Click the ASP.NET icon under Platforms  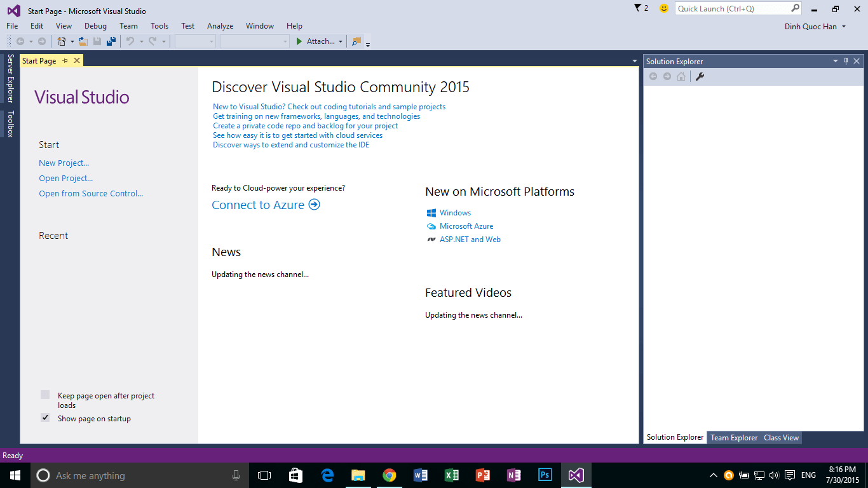click(x=431, y=240)
